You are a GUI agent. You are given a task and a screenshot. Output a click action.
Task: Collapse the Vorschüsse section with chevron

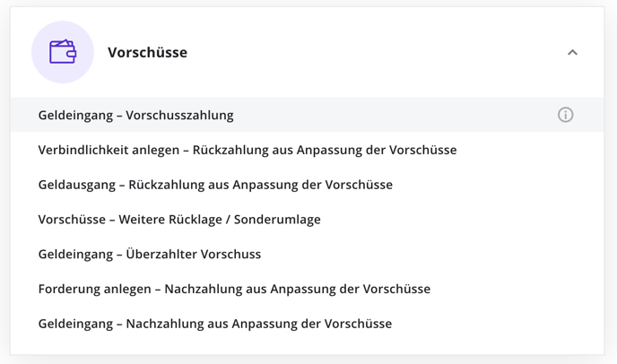coord(572,52)
